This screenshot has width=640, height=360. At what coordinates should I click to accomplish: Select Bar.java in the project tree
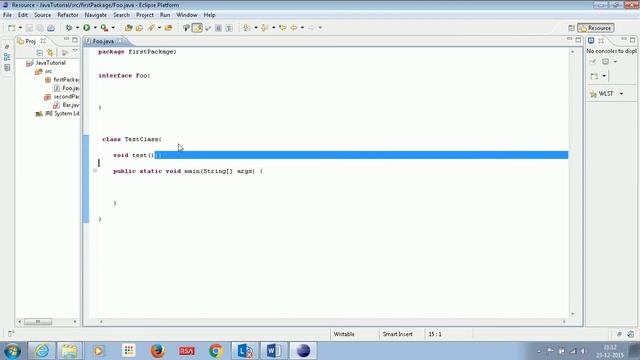coord(66,105)
